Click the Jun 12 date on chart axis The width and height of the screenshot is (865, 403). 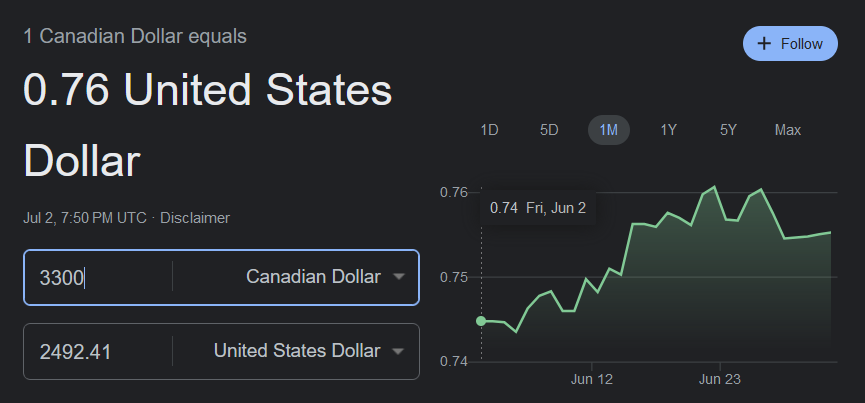(x=591, y=380)
